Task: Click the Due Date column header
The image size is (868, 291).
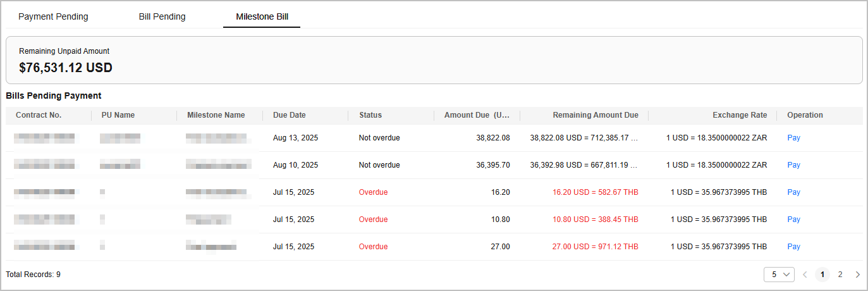Action: tap(289, 115)
